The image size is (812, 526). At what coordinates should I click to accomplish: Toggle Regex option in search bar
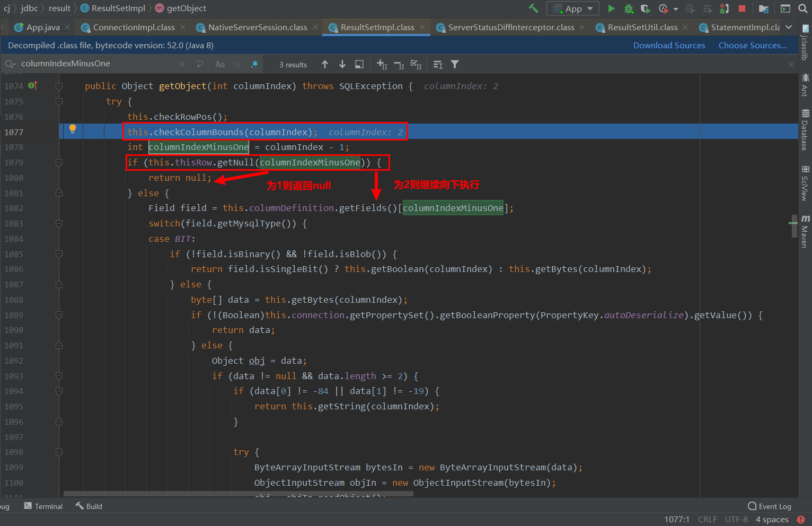pyautogui.click(x=254, y=64)
